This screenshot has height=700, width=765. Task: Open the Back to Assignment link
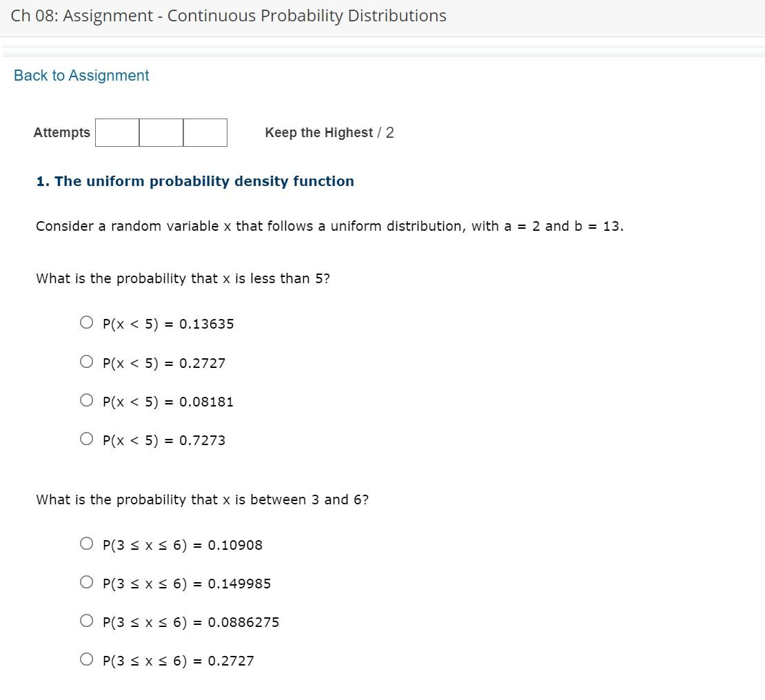pyautogui.click(x=81, y=75)
